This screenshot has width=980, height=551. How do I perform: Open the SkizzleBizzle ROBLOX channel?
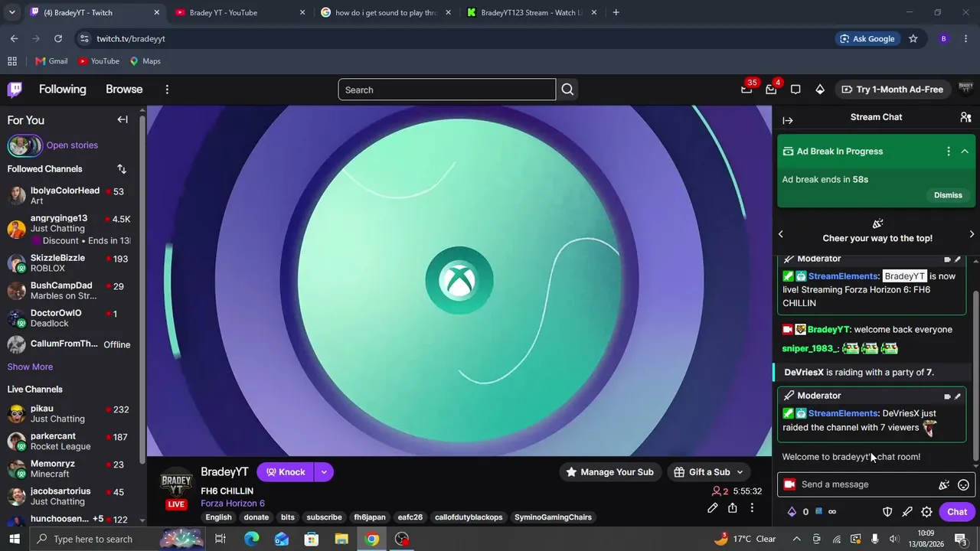(x=70, y=263)
